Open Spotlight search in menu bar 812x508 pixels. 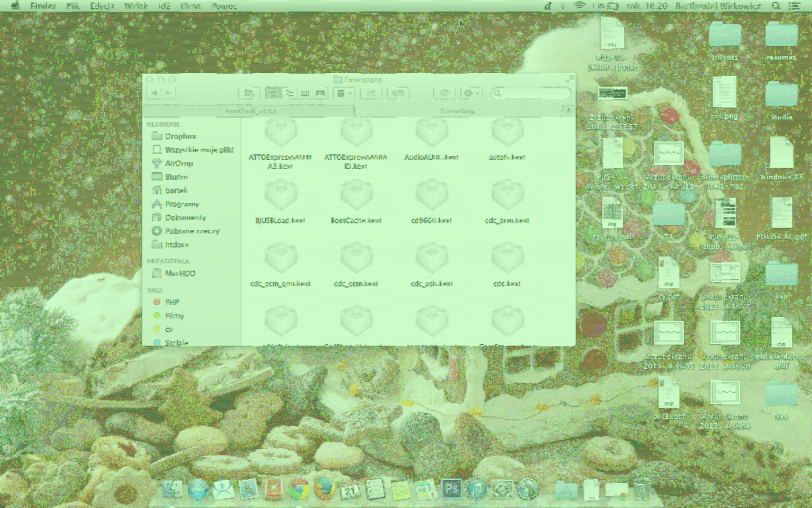tap(776, 6)
